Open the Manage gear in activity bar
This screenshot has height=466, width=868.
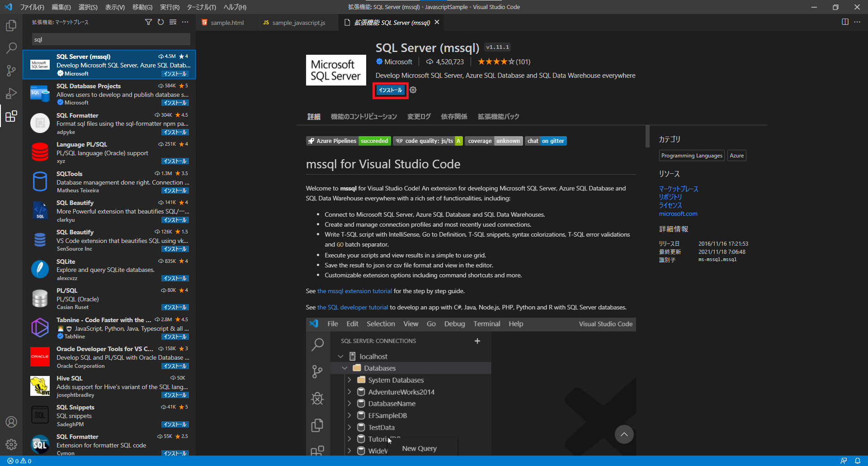(11, 444)
